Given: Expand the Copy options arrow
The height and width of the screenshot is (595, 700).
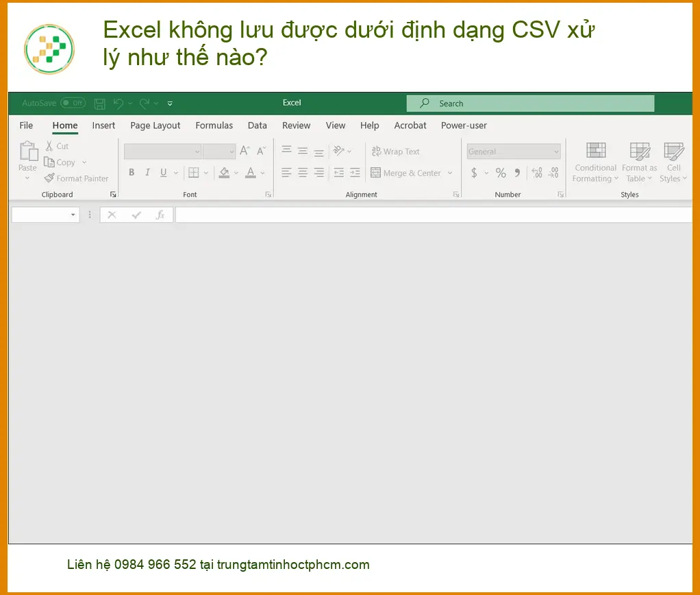Looking at the screenshot, I should [x=84, y=162].
